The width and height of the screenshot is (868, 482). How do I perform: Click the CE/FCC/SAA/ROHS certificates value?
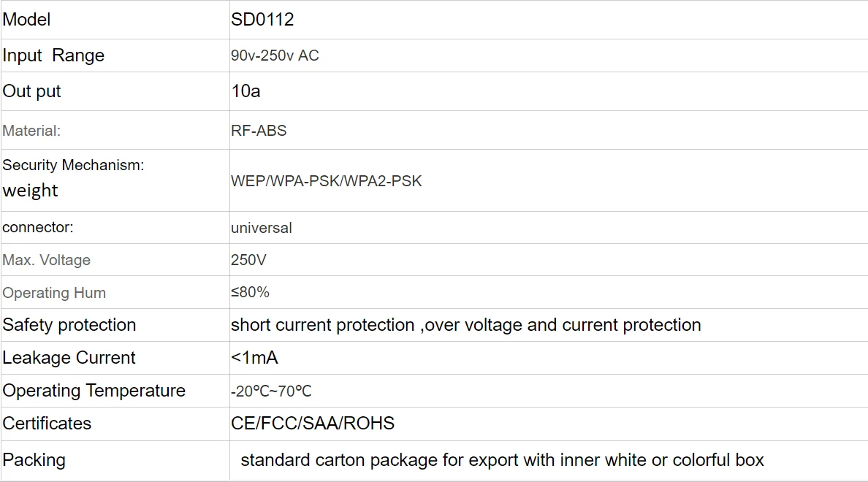click(x=313, y=424)
